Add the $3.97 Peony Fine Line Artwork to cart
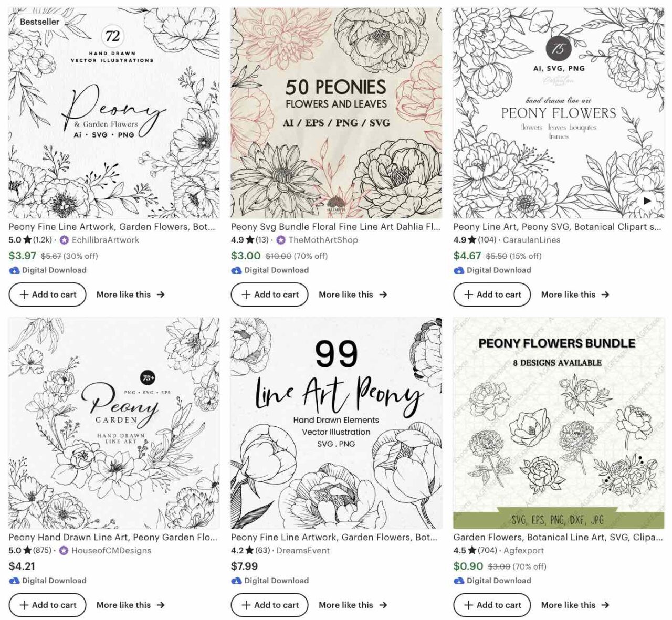 [47, 295]
